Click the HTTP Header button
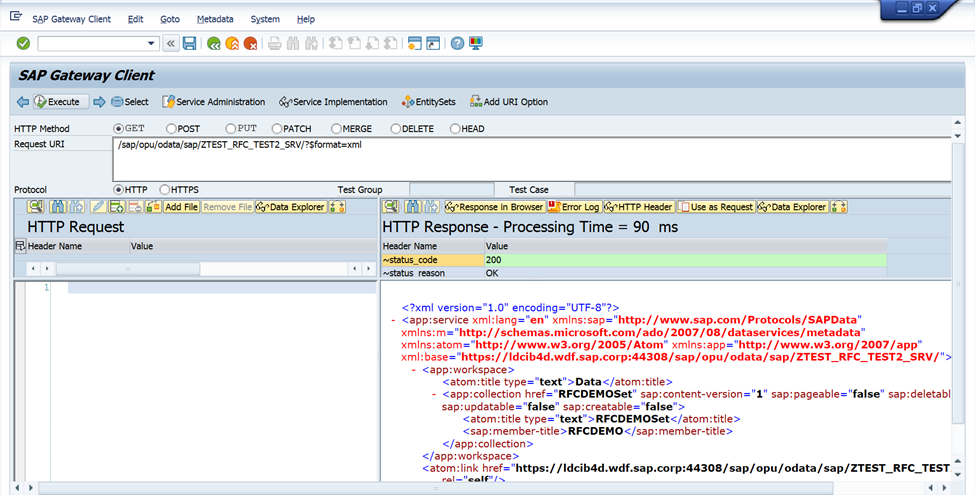 tap(639, 206)
